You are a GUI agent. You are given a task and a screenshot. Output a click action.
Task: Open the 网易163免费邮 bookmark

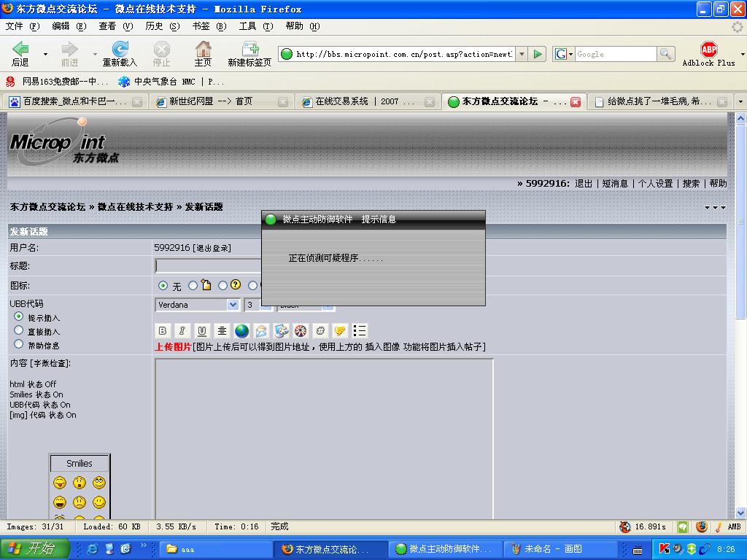(57, 82)
